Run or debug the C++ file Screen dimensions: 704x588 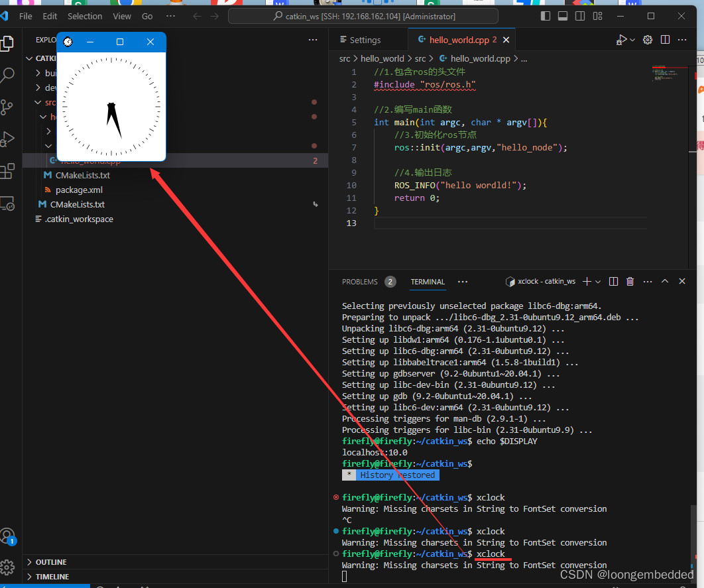click(x=622, y=40)
